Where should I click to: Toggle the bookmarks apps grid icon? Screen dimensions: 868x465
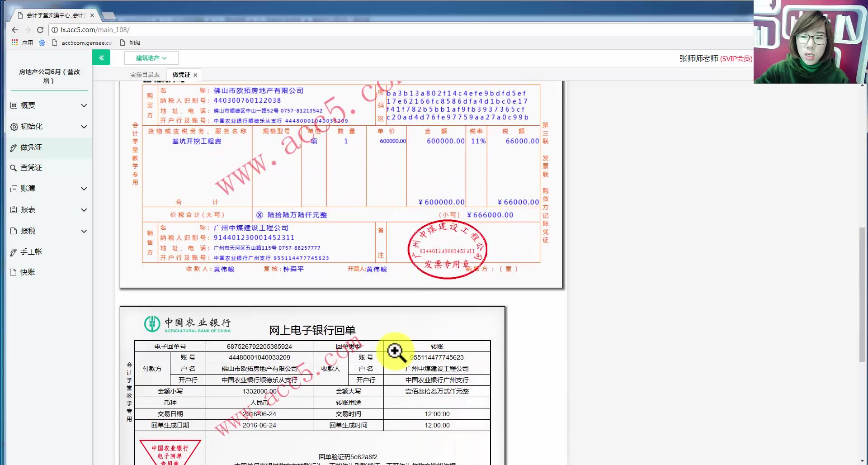click(x=14, y=42)
